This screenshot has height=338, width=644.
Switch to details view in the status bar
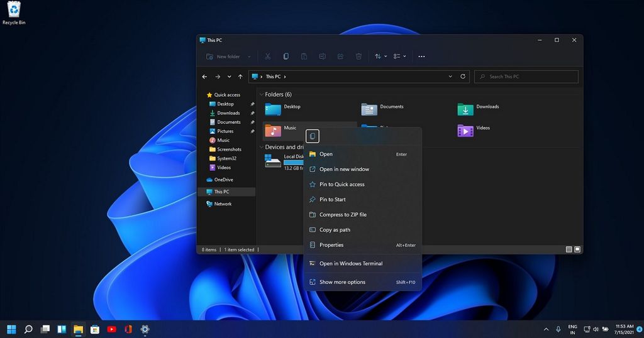point(569,249)
